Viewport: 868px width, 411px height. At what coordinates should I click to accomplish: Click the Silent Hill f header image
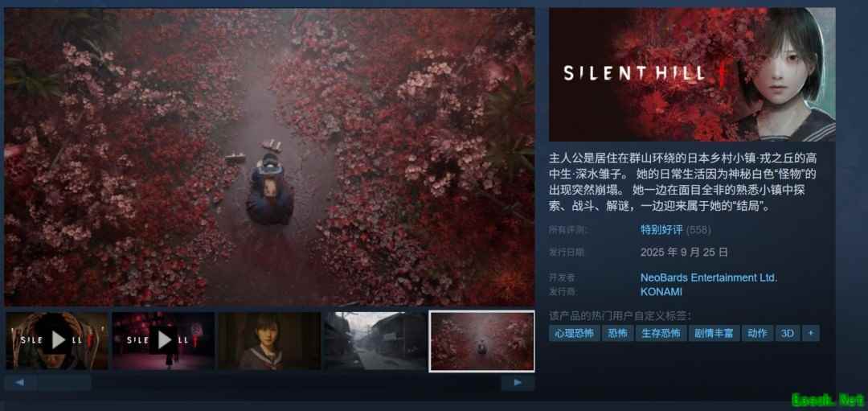pos(692,74)
